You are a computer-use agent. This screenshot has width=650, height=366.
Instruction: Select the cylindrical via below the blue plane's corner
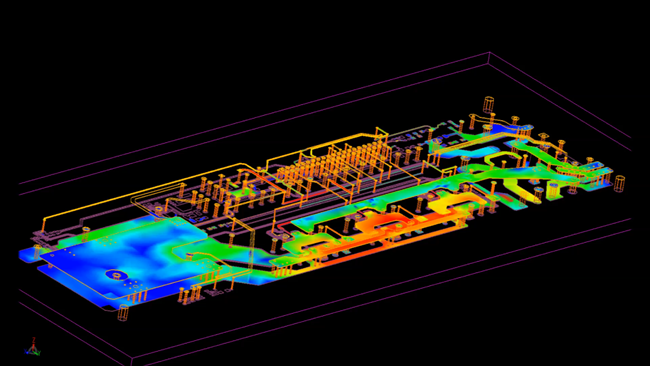click(x=123, y=313)
